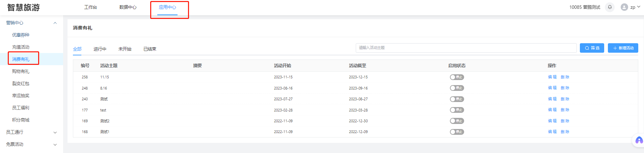Open the 数据中心 top menu
This screenshot has width=644, height=153.
click(x=128, y=7)
